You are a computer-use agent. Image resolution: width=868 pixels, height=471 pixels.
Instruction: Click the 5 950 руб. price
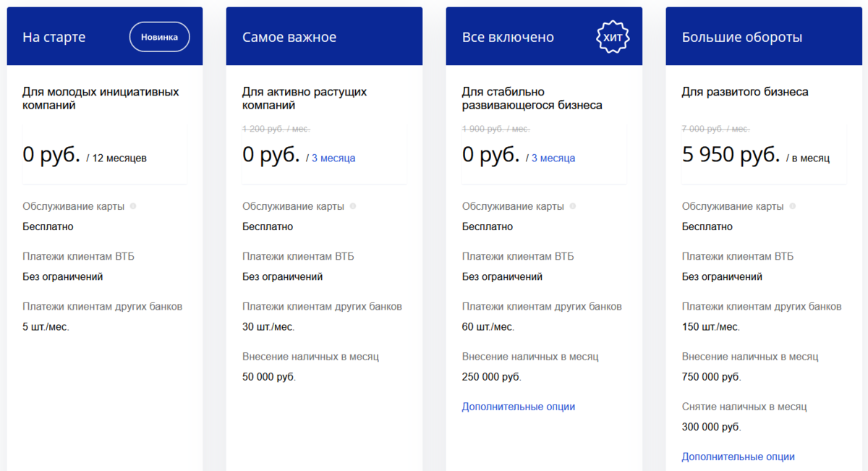731,155
